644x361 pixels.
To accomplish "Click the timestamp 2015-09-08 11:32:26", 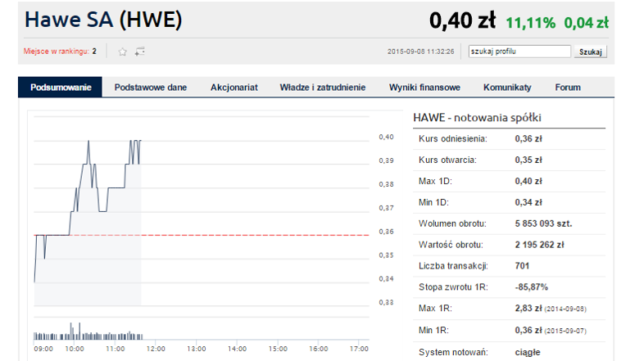I will coord(420,52).
